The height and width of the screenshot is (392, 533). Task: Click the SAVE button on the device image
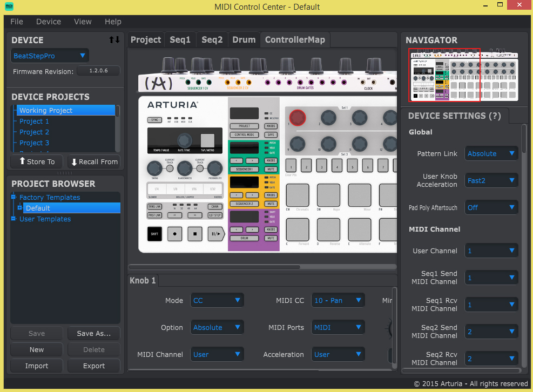coord(271,135)
